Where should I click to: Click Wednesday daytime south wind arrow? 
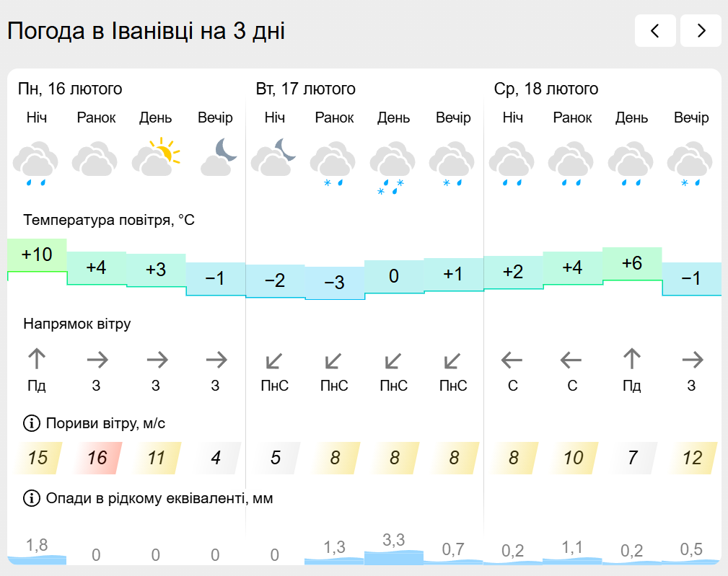631,359
